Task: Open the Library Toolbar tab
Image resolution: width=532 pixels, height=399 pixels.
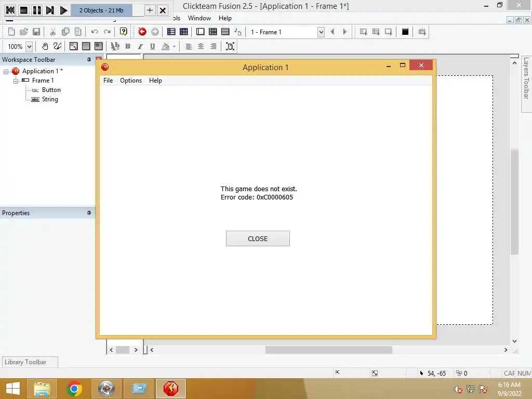Action: [x=30, y=362]
